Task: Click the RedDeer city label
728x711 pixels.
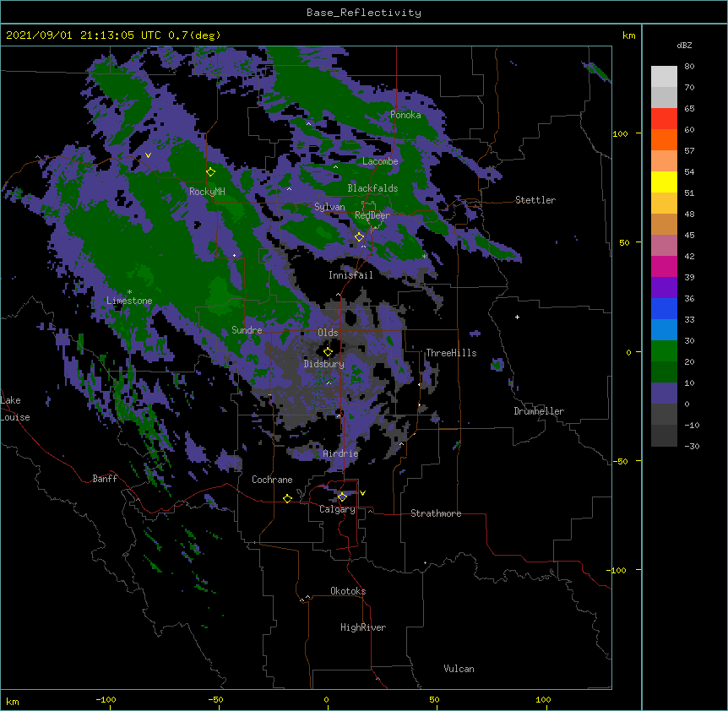Action: tap(372, 215)
